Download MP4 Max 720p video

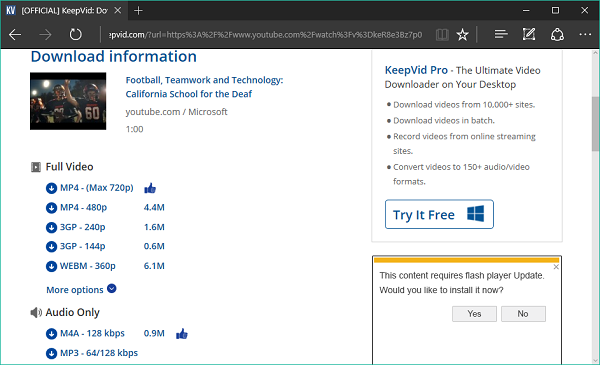(96, 188)
